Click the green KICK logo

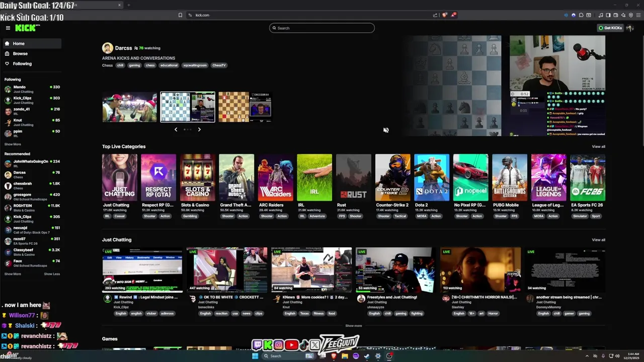26,28
